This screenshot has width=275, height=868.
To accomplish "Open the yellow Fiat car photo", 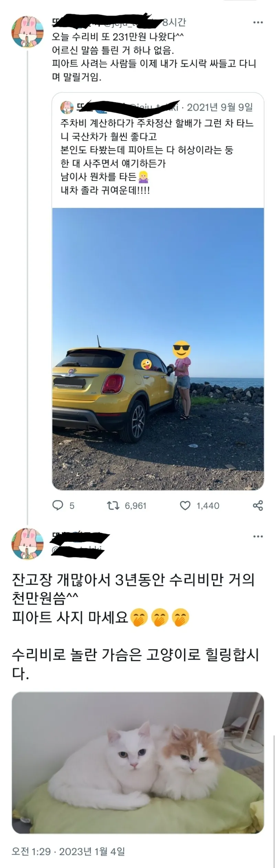I will (x=158, y=349).
